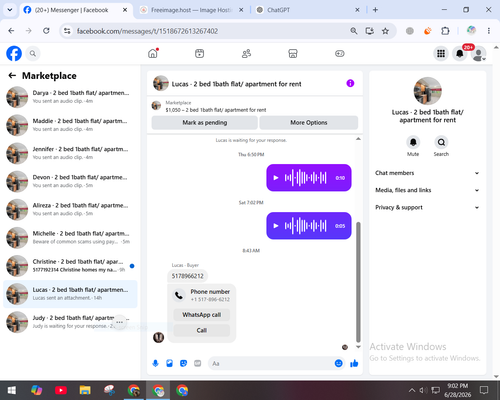
Task: Choose a sticker icon in composer
Action: tap(183, 363)
